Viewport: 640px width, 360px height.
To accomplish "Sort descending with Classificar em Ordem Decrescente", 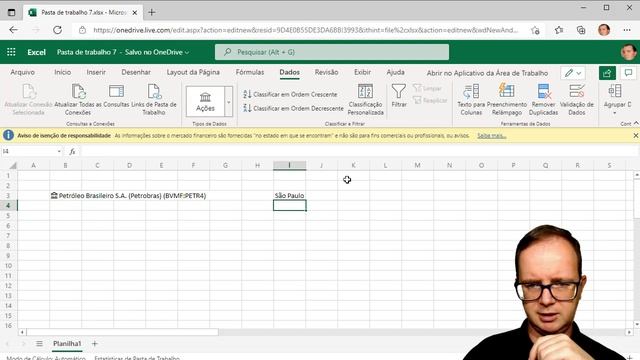I will coord(293,108).
